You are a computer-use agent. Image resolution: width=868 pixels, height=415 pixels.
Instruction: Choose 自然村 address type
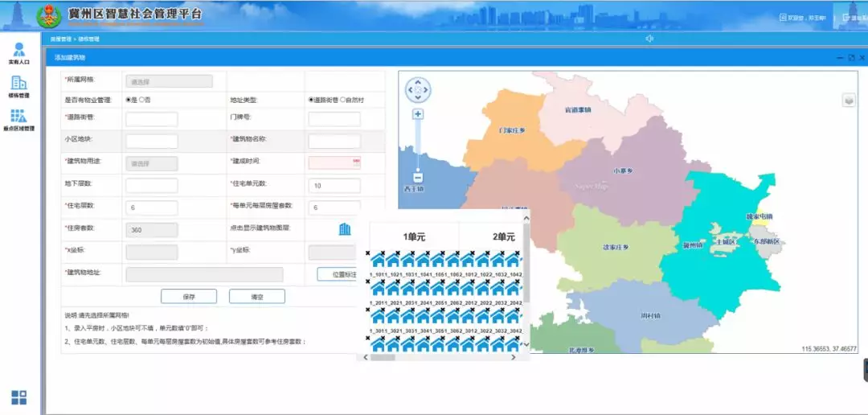[342, 100]
